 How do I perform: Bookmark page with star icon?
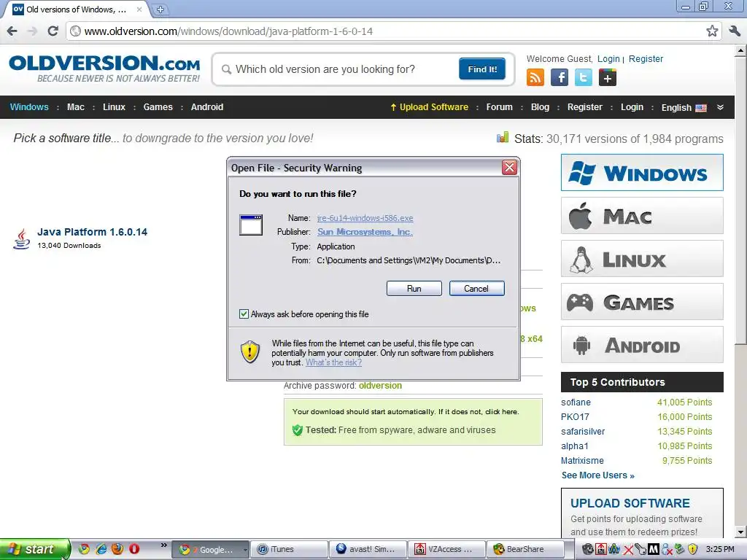[712, 31]
